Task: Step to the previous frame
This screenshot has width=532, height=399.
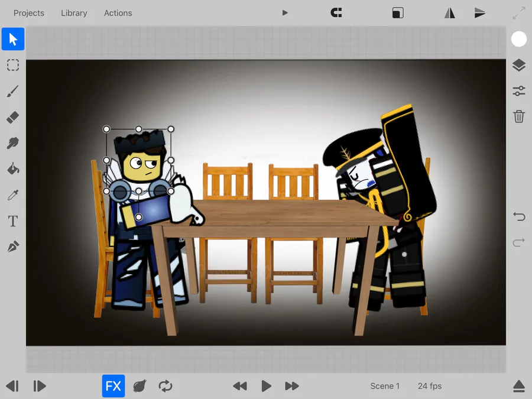Action: (12, 386)
